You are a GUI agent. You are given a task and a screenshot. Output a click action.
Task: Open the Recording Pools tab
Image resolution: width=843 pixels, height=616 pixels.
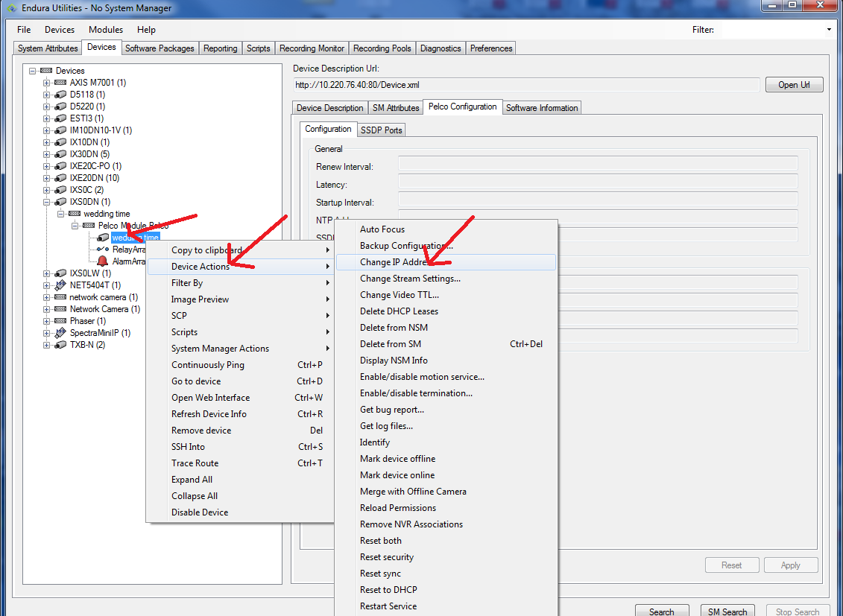[382, 48]
